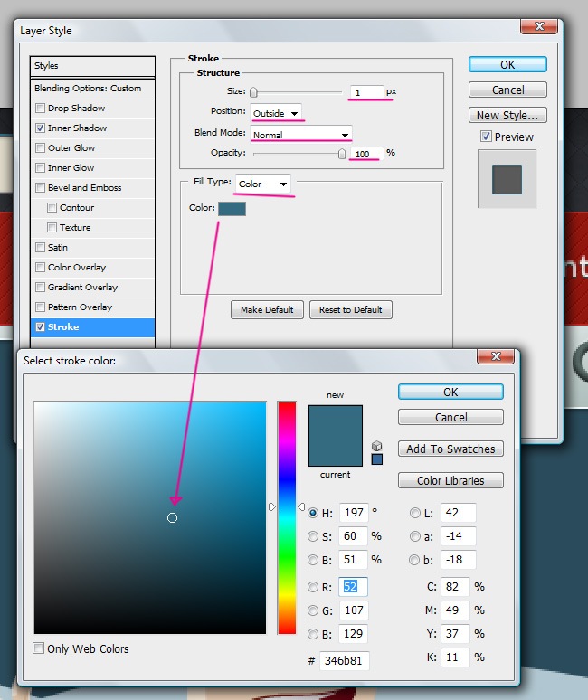Image resolution: width=588 pixels, height=700 pixels.
Task: Enable the Drop Shadow checkbox
Action: 40,109
